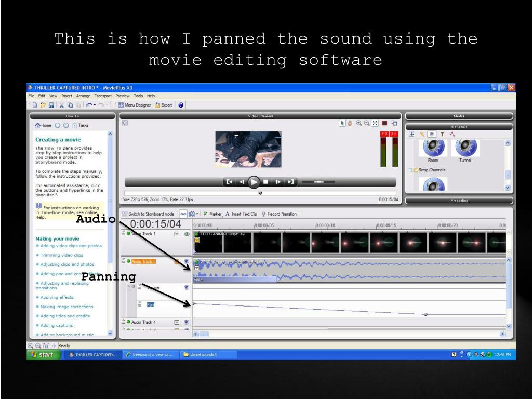532x399 pixels.
Task: Click Record Narration button
Action: point(279,214)
